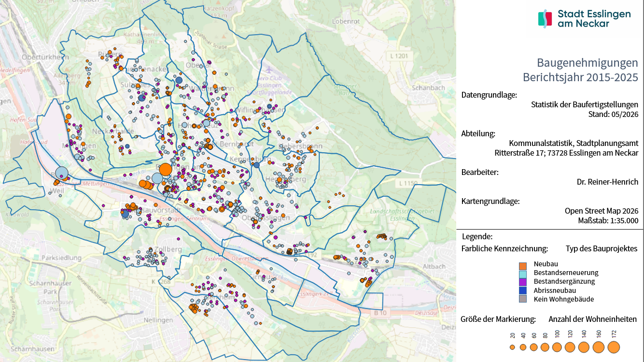Click the legend circle labeled 120
Viewport: 644px width, 362px height.
pos(570,347)
